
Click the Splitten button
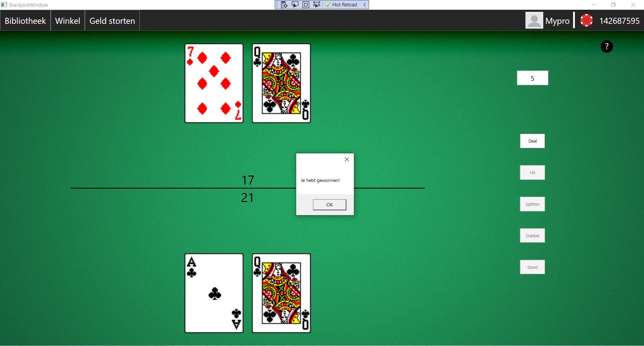pyautogui.click(x=532, y=204)
